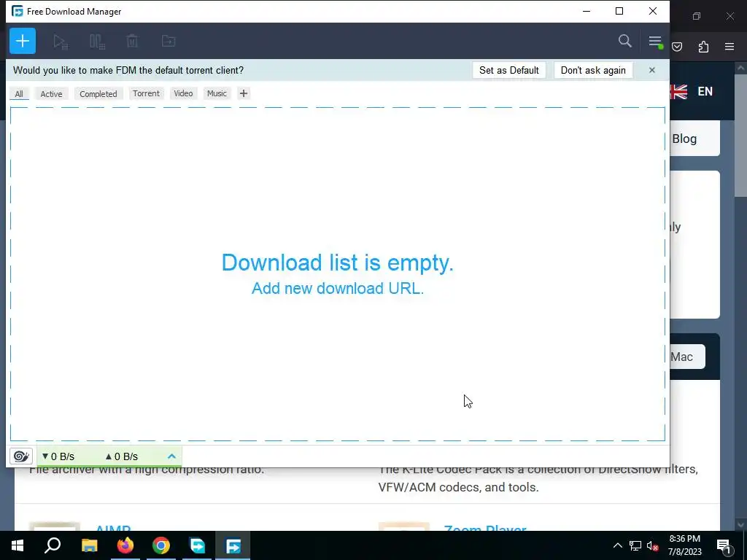Open Windows taskbar search

pyautogui.click(x=53, y=545)
